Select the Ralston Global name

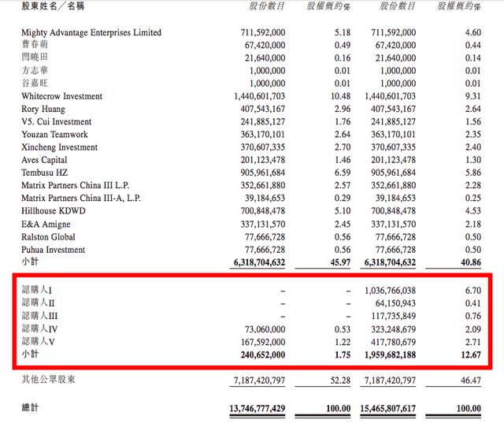point(48,237)
